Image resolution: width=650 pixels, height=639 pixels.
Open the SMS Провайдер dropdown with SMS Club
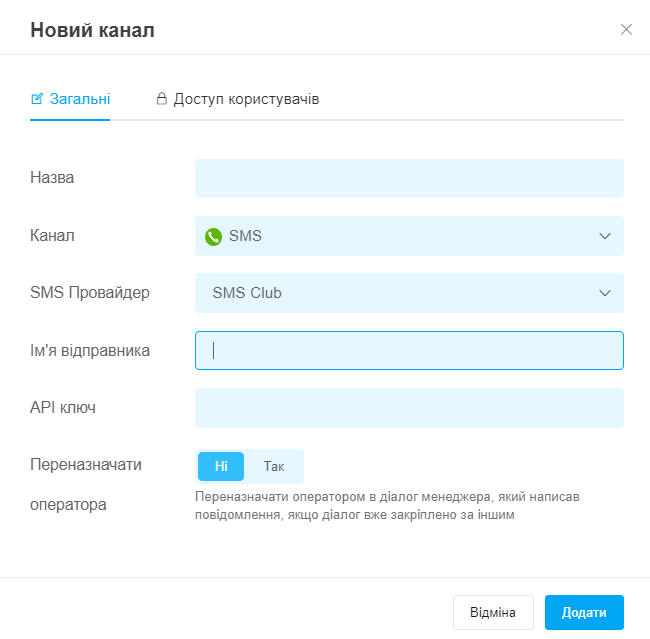pyautogui.click(x=409, y=293)
